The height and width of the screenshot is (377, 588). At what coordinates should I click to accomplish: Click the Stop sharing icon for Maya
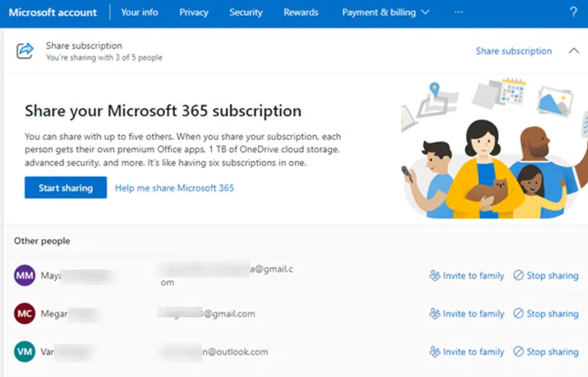pyautogui.click(x=518, y=276)
